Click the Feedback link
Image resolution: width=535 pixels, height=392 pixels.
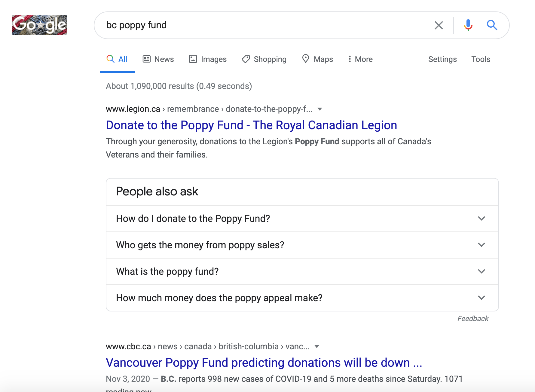(x=472, y=319)
